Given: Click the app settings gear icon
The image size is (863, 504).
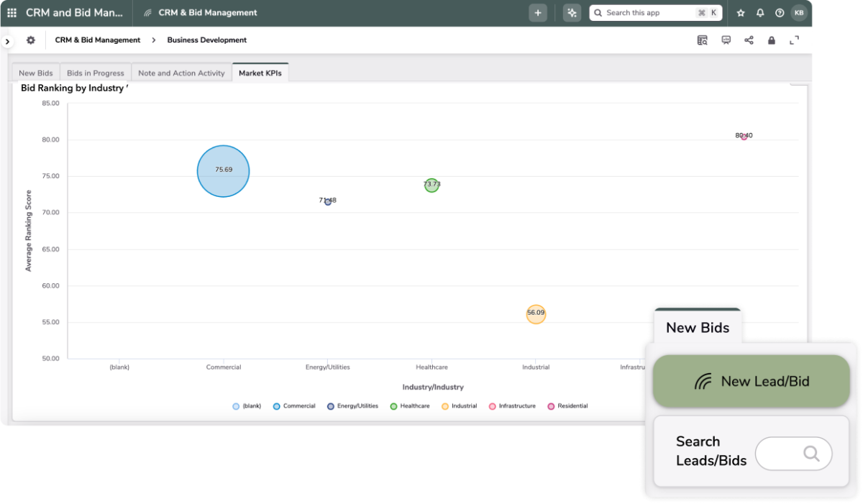Looking at the screenshot, I should (30, 40).
